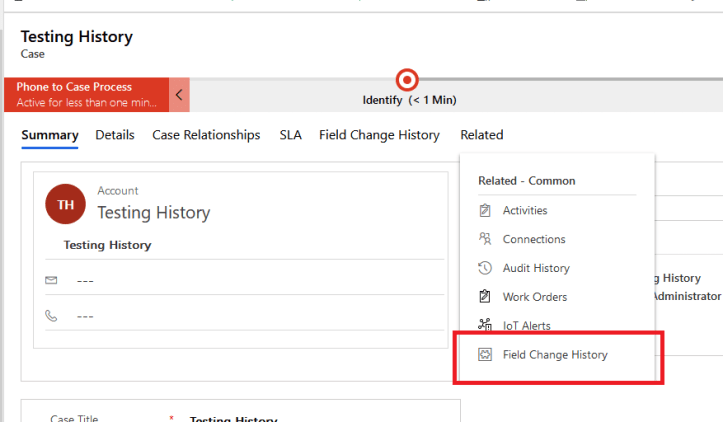Select the Summary tab
This screenshot has height=422, width=723.
50,135
